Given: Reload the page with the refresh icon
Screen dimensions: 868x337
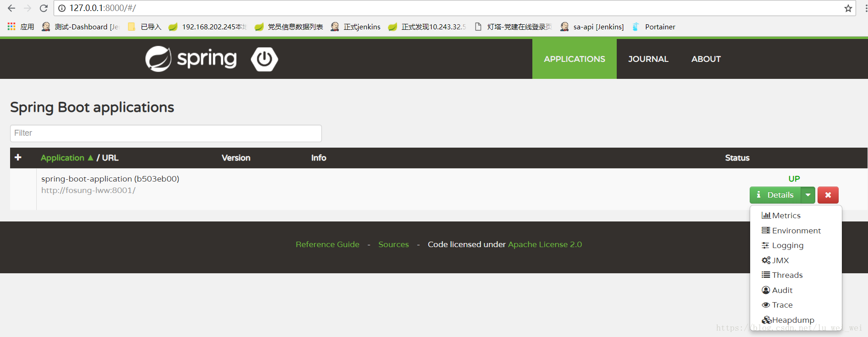Looking at the screenshot, I should click(x=44, y=8).
